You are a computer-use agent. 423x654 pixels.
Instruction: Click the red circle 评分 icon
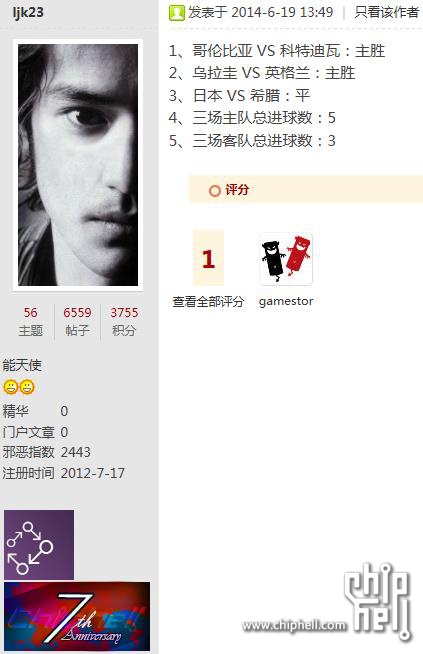(x=214, y=191)
